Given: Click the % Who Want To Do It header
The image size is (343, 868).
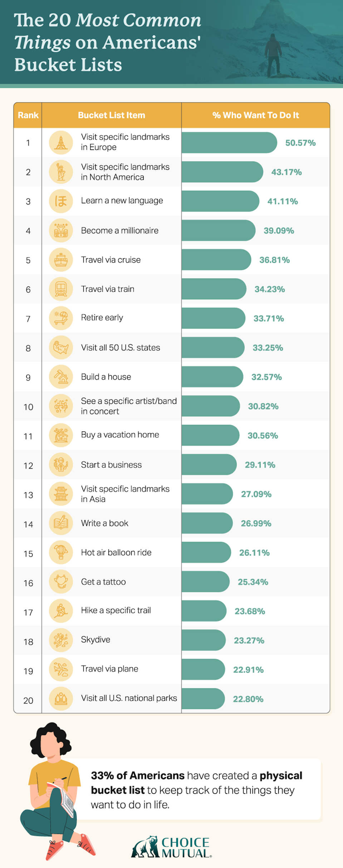Looking at the screenshot, I should coord(255,115).
